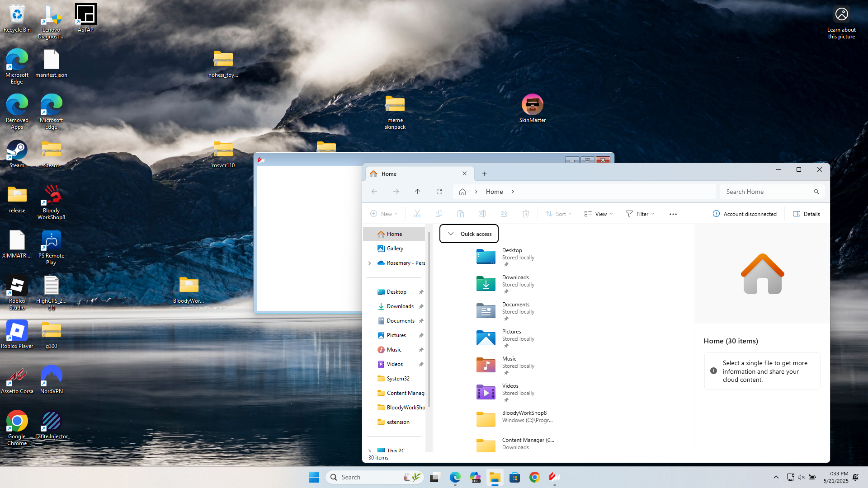
Task: Expand the Rosemary OneDrive tree node
Action: coord(369,263)
